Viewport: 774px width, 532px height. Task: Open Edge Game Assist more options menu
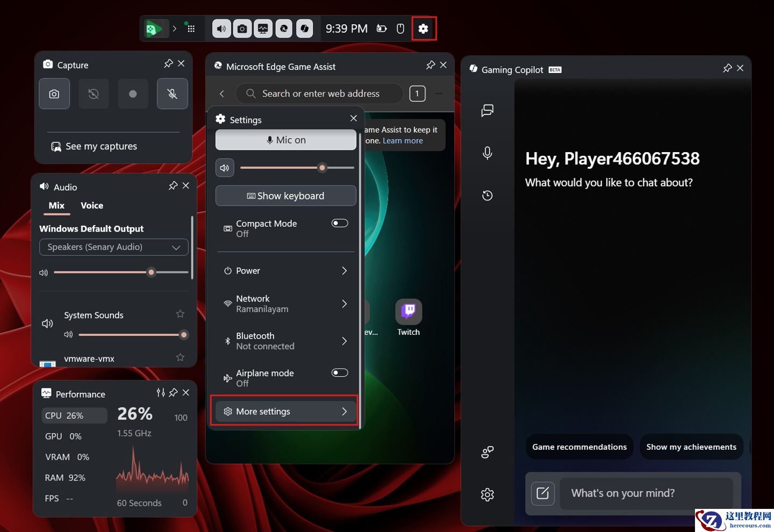pos(439,94)
